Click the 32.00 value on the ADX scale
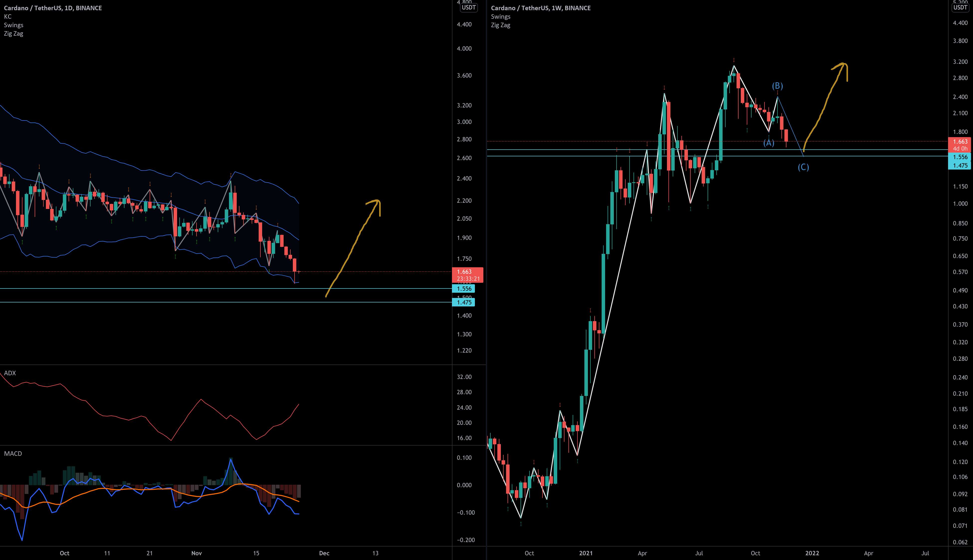 point(464,377)
